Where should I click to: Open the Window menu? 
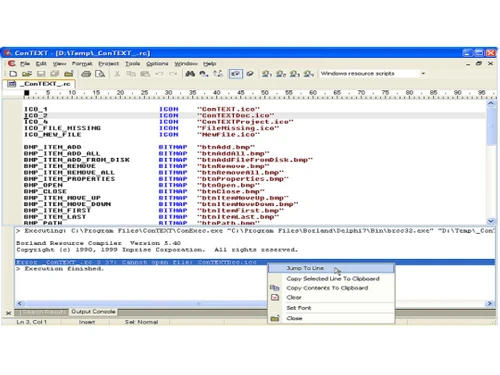(x=186, y=63)
